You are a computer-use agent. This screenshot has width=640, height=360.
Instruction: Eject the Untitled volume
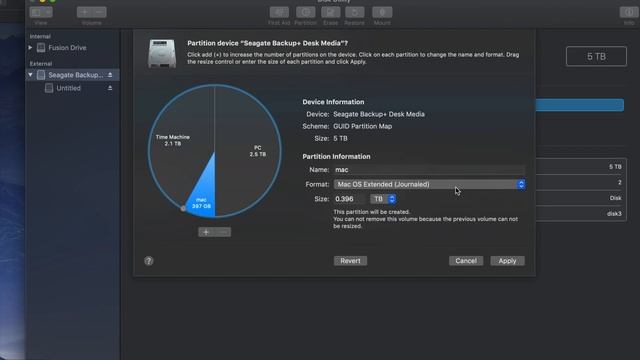(110, 88)
